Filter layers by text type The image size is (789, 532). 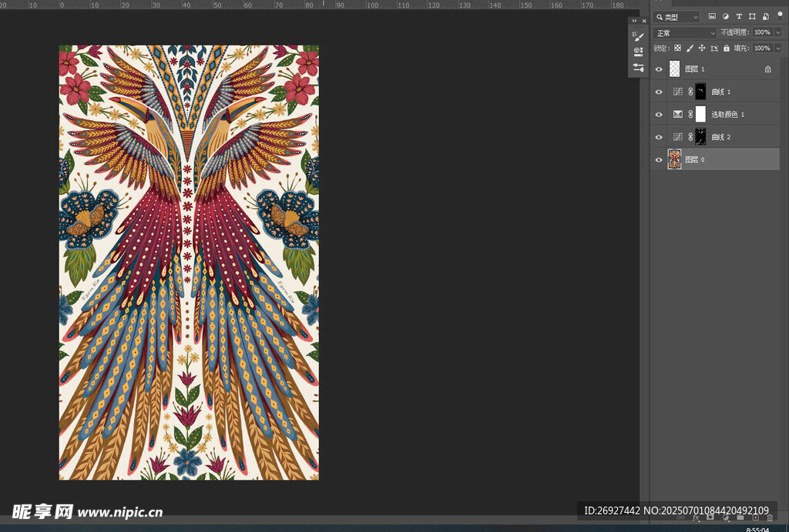739,16
